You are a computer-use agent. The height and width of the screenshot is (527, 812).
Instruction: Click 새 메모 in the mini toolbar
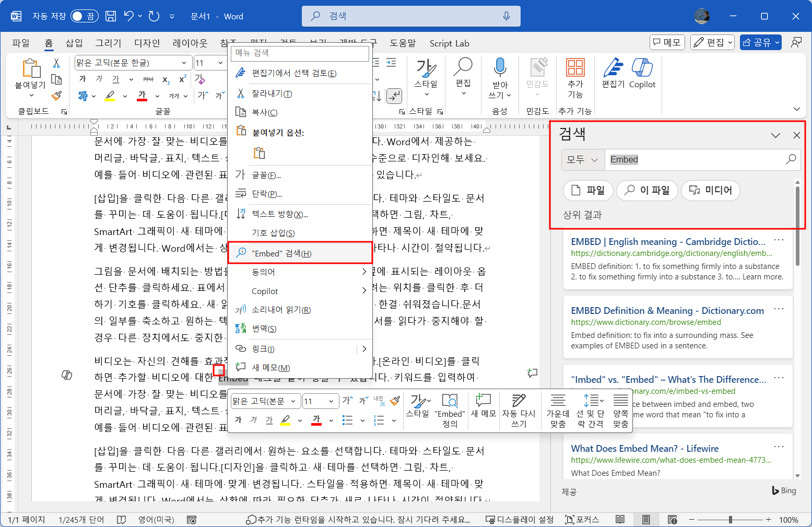click(x=483, y=406)
